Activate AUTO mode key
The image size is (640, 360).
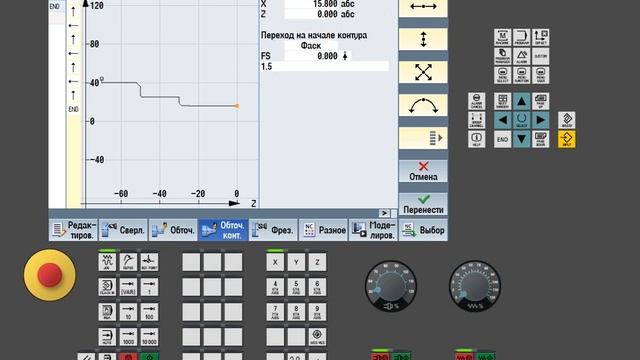[x=107, y=337]
